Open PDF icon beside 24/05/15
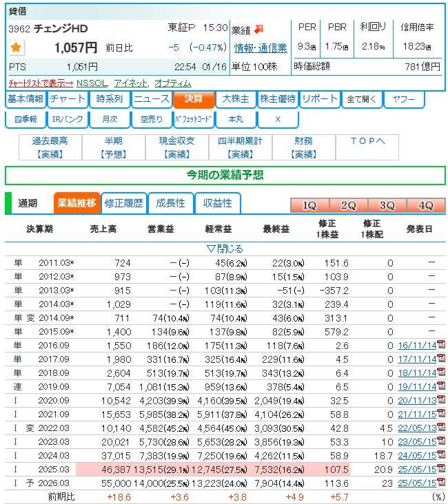 click(441, 455)
